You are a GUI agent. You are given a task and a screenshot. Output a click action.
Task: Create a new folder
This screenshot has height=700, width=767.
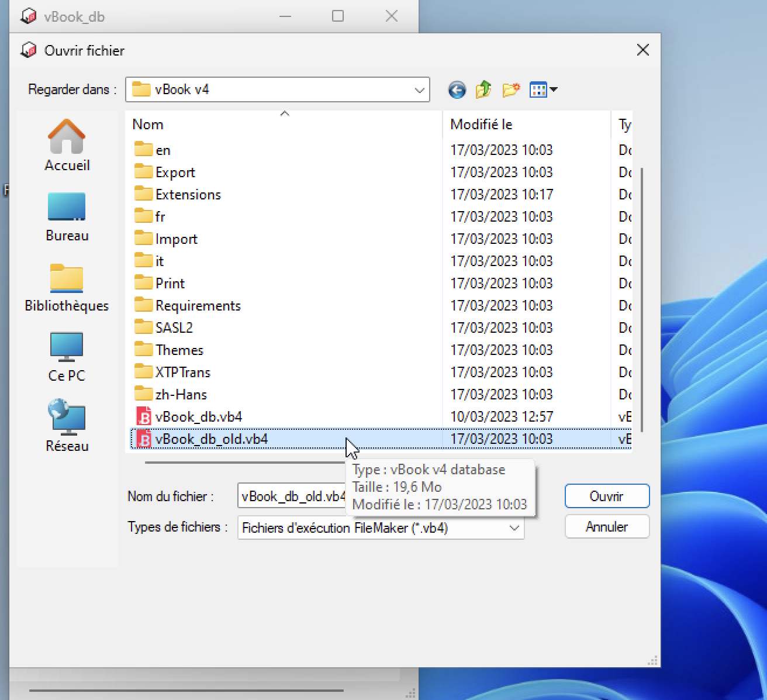[511, 89]
